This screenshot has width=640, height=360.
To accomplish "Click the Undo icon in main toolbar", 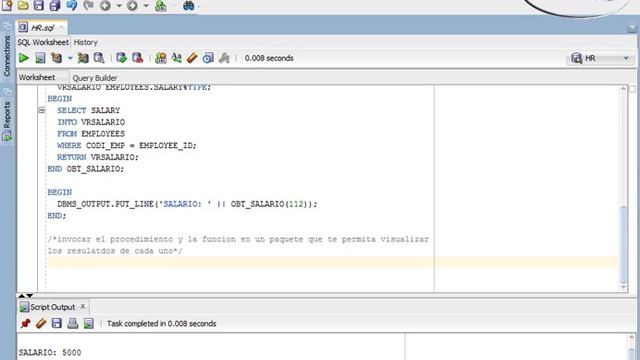I will tap(71, 5).
